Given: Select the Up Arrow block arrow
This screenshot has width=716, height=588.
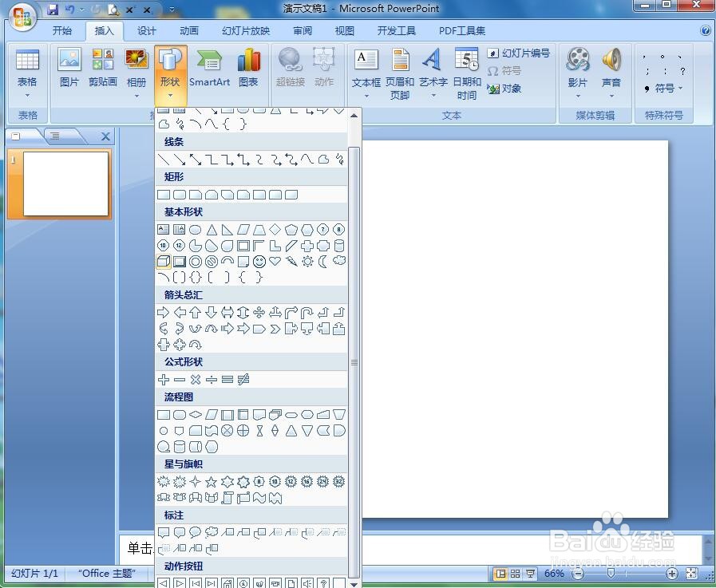Looking at the screenshot, I should [196, 313].
